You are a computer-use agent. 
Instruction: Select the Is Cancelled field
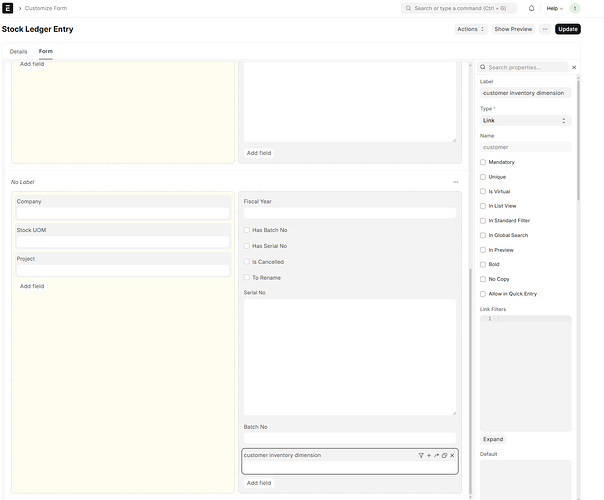click(350, 262)
